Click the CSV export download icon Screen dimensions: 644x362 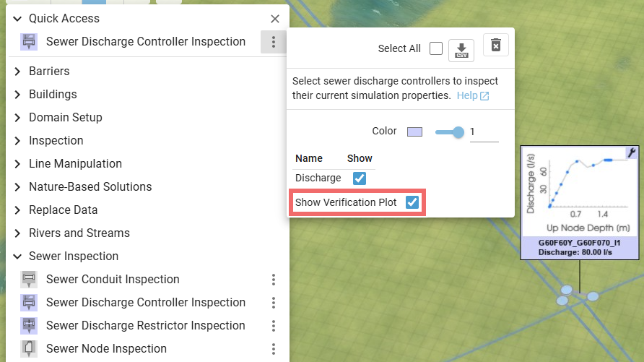pyautogui.click(x=461, y=50)
